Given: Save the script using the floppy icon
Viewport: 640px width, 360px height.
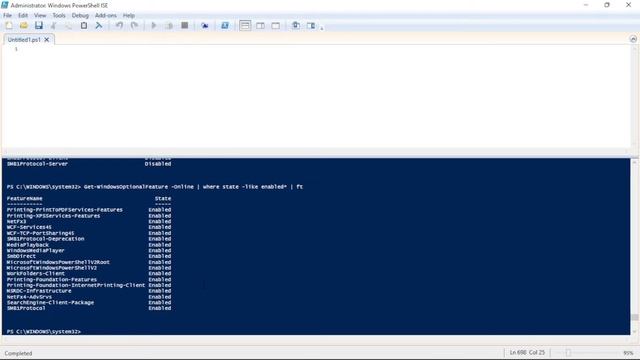Looking at the screenshot, I should (x=39, y=25).
